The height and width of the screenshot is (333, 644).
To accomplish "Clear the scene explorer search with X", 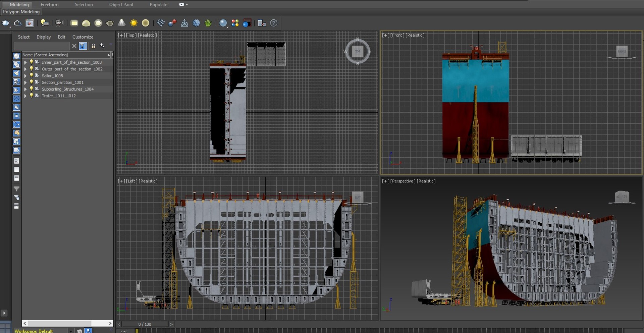I will coord(74,46).
